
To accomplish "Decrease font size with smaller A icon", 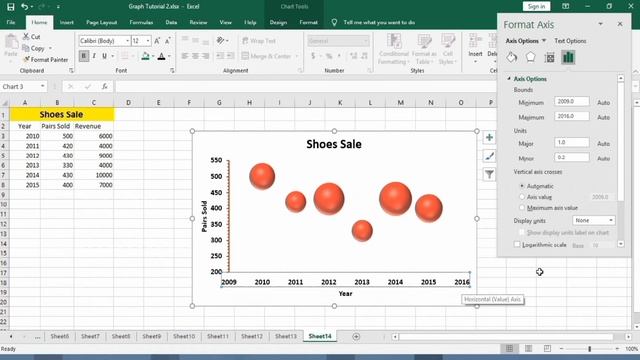I will 168,41.
